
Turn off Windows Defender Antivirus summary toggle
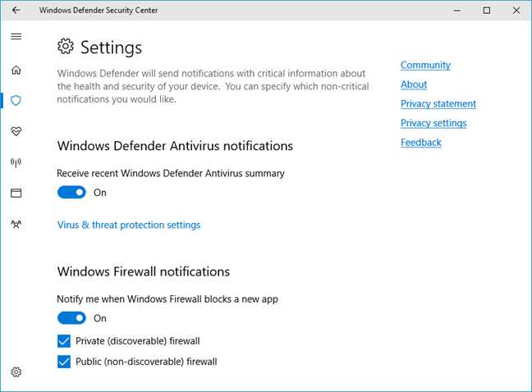(71, 193)
